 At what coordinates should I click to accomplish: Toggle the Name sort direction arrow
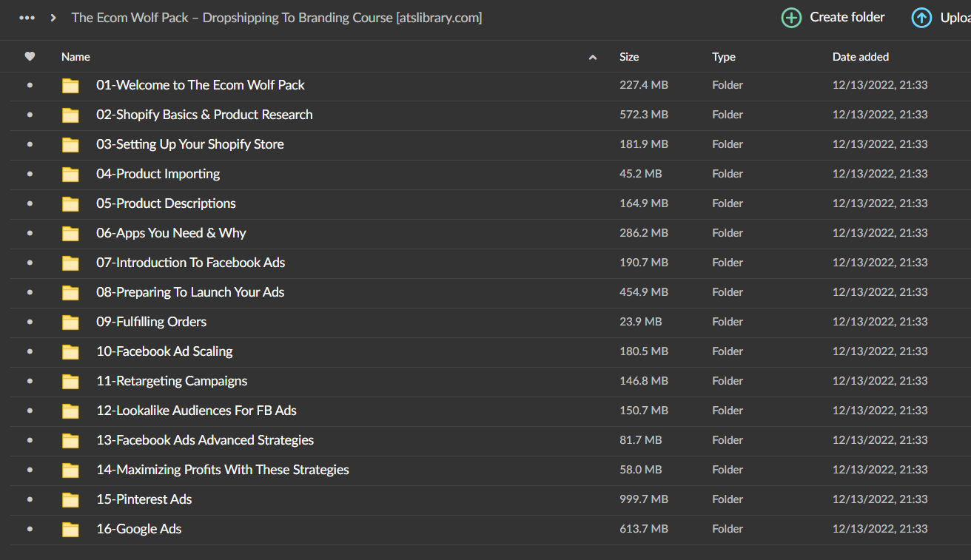coord(593,57)
